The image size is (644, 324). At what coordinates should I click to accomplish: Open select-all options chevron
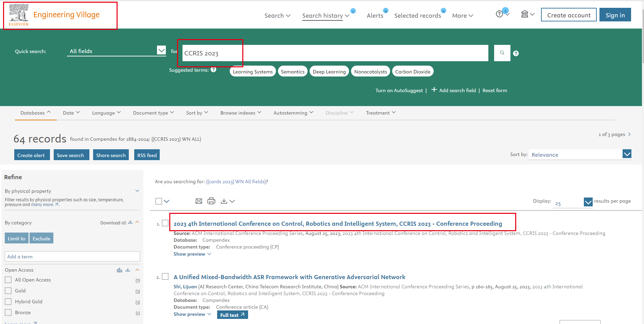pyautogui.click(x=167, y=201)
